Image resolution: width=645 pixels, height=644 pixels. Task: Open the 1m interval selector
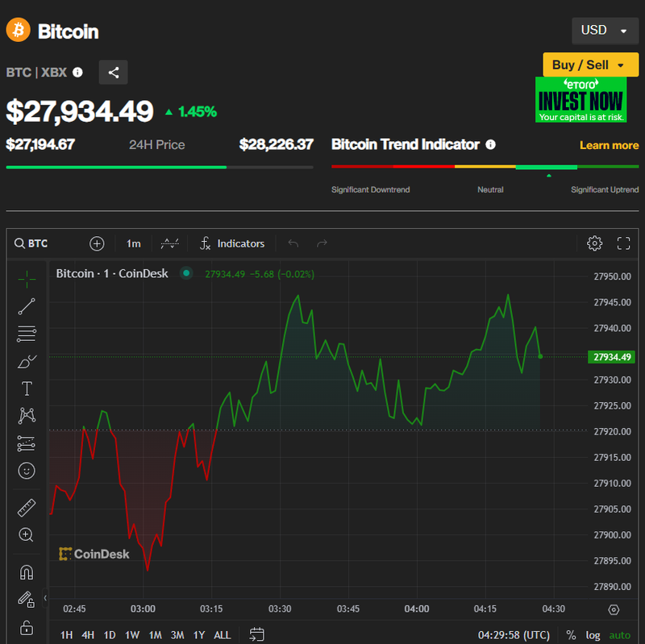click(134, 243)
